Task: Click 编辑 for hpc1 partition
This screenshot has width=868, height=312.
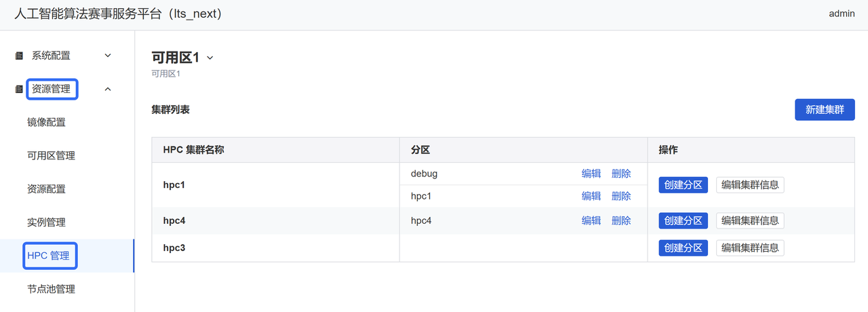Action: pyautogui.click(x=591, y=196)
